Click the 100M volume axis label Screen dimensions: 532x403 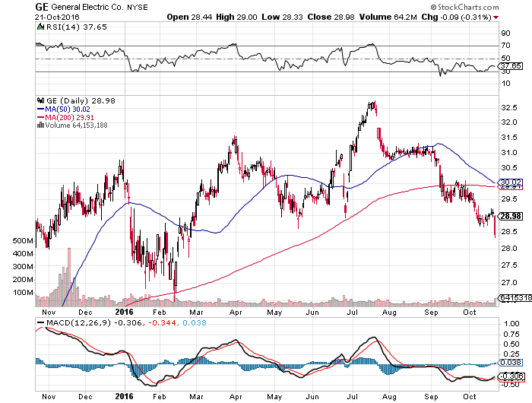[23, 293]
